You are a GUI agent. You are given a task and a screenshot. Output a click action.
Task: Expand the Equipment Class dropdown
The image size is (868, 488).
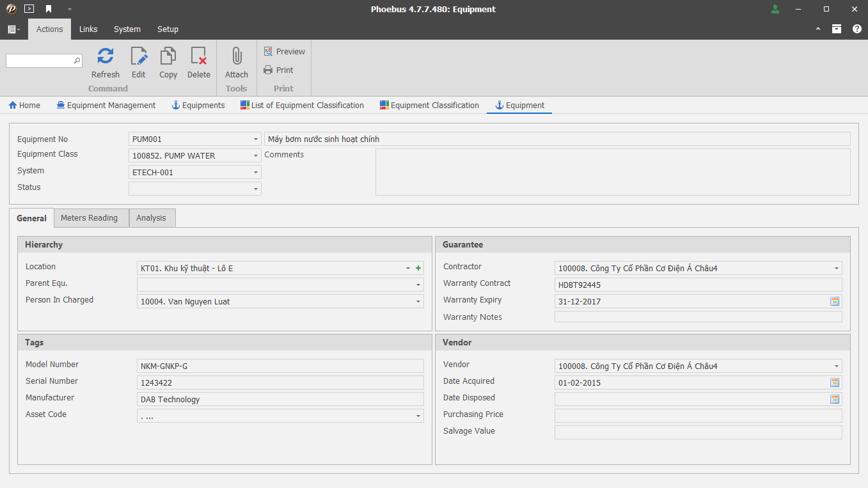256,155
